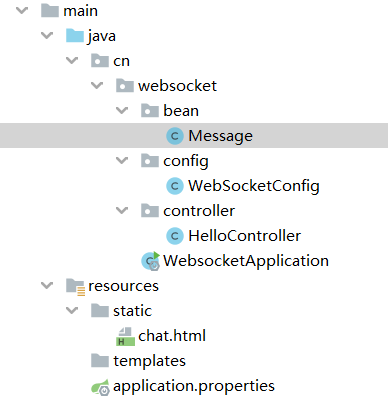Collapse the main folder chevron
Viewport: 388px width, 403px height.
click(x=22, y=10)
